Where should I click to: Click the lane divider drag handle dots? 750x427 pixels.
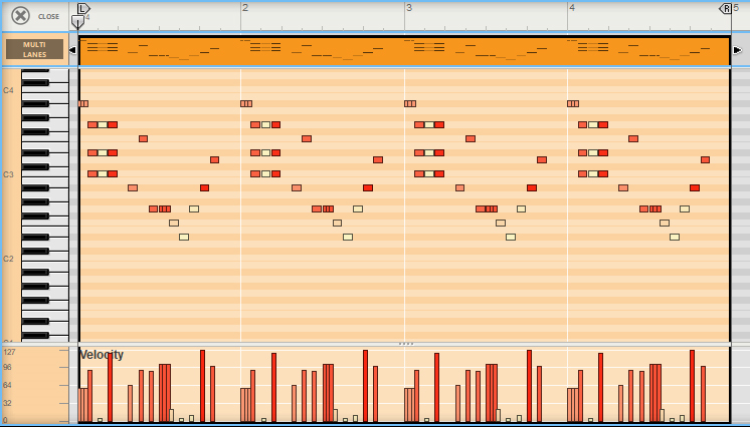[x=405, y=343]
